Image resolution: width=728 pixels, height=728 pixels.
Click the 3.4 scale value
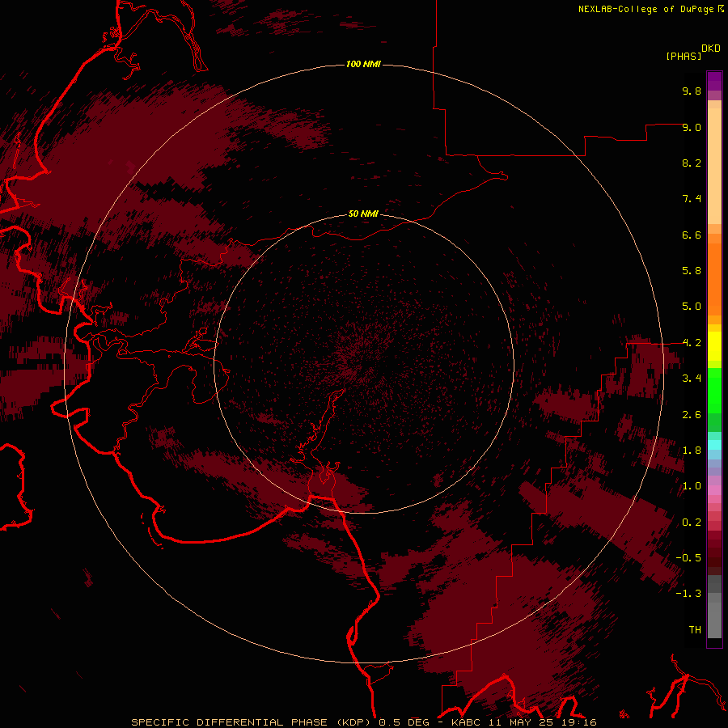[692, 379]
